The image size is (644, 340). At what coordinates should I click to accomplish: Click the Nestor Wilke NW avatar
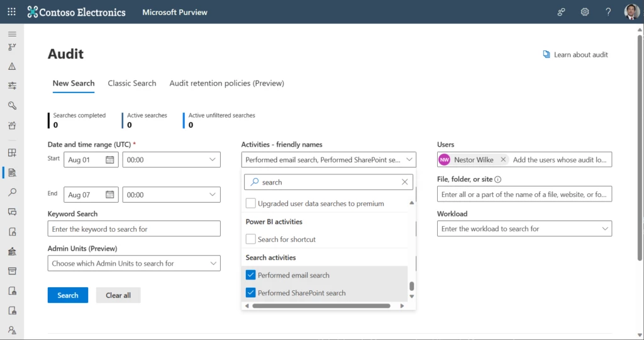point(445,159)
